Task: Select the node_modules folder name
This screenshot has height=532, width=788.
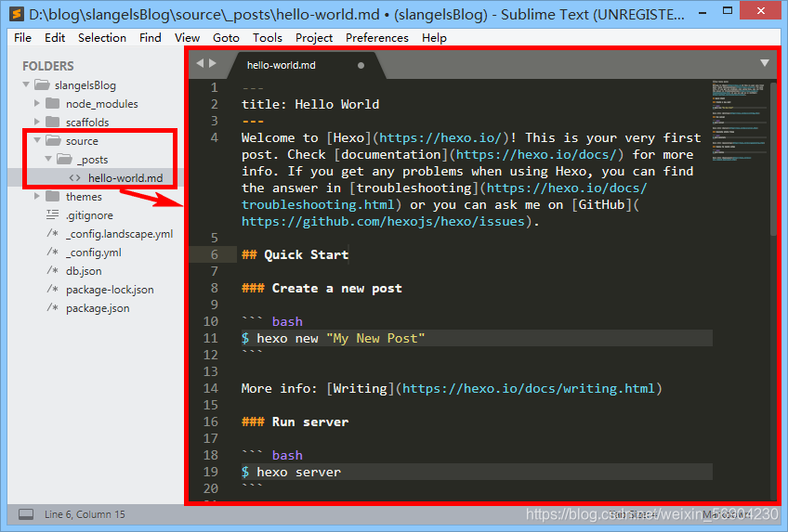Action: pos(101,104)
